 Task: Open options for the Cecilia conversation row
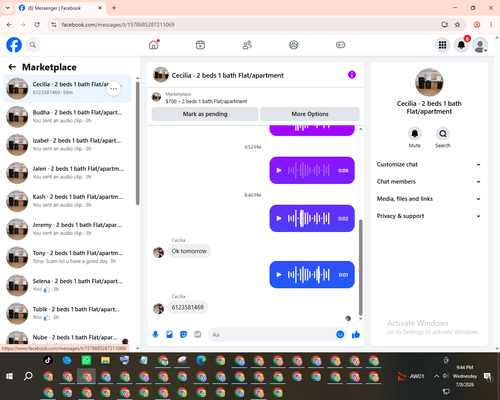[x=114, y=89]
